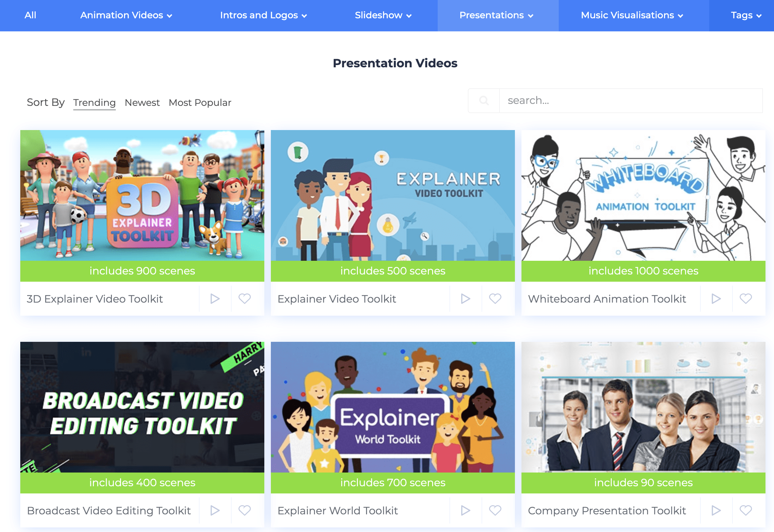
Task: Favorite the Explainer Video Toolkit
Action: (495, 299)
